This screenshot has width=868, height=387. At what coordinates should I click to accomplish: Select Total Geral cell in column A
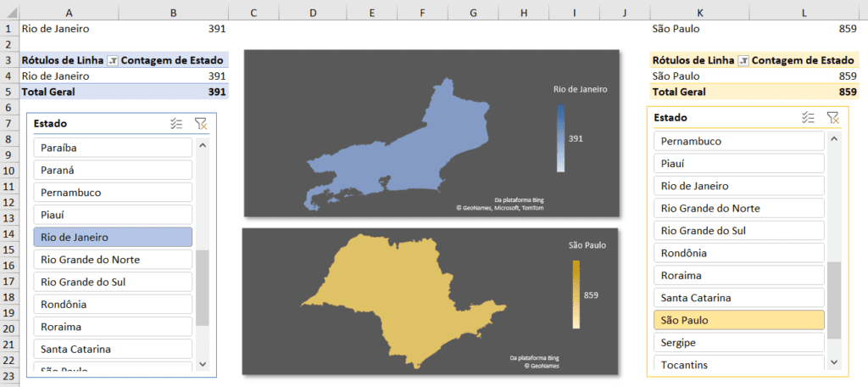(69, 92)
